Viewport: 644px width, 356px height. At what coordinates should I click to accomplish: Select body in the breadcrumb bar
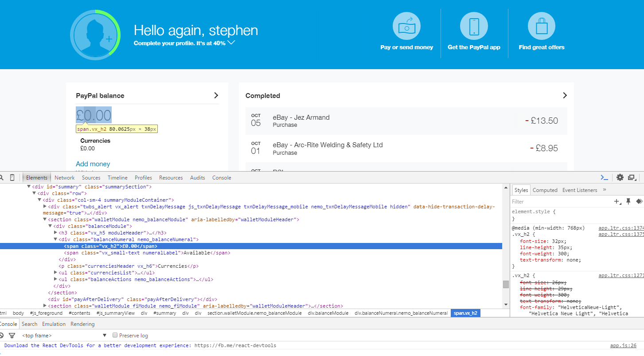point(19,313)
